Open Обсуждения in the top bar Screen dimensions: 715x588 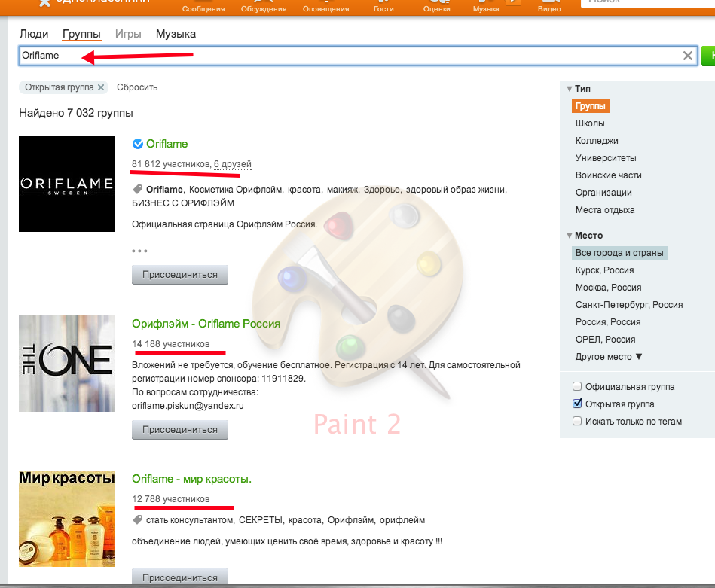pos(264,8)
